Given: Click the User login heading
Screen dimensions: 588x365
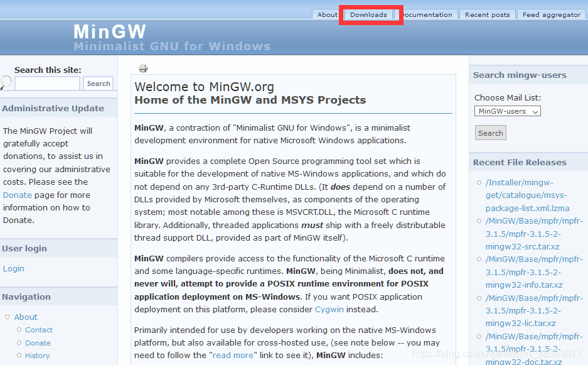Looking at the screenshot, I should coord(24,248).
